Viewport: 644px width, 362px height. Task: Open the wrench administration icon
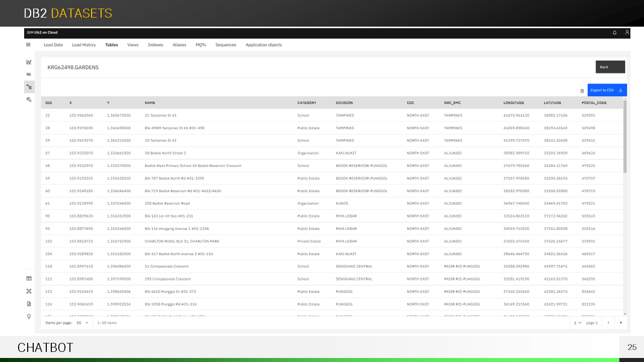point(29,100)
